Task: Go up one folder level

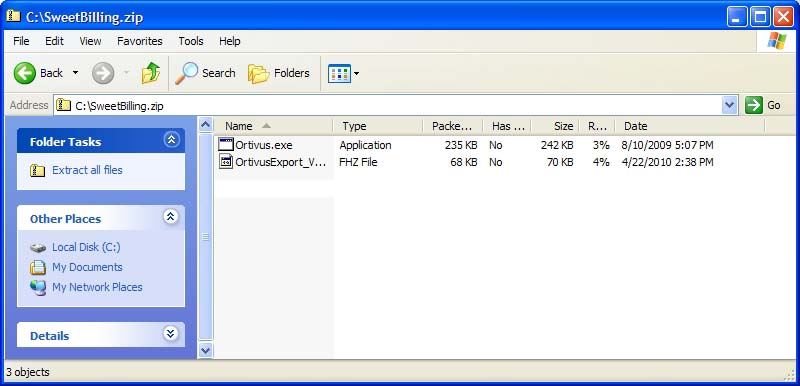Action: coord(151,73)
